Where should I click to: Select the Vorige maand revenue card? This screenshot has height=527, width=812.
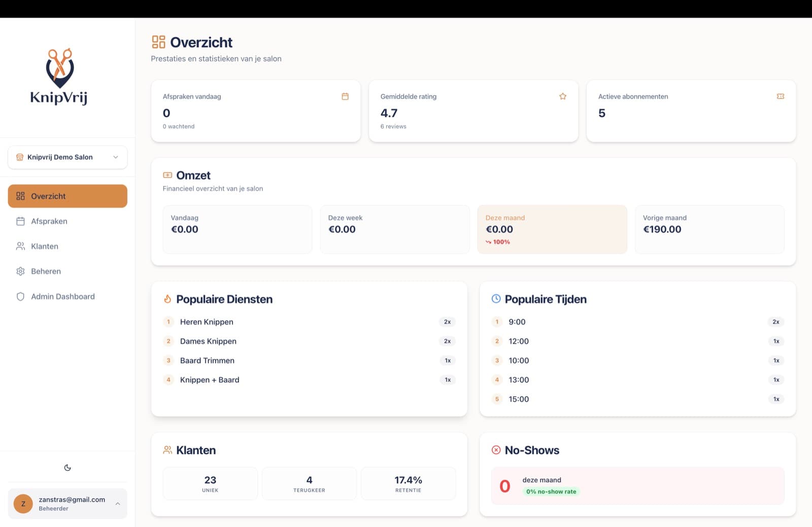pyautogui.click(x=709, y=229)
